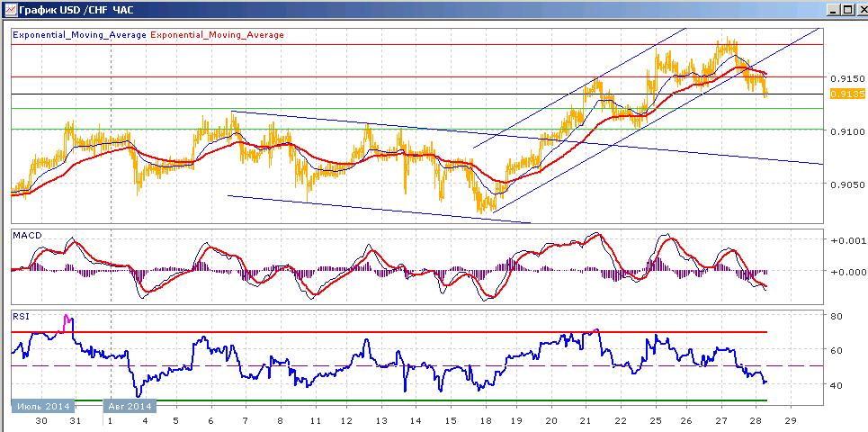The image size is (868, 432).
Task: Click the 0.9050 price axis label
Action: pos(847,184)
